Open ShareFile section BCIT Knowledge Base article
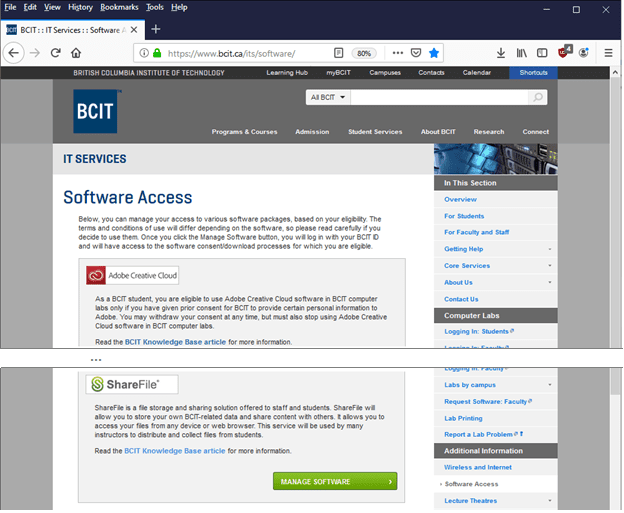This screenshot has width=624, height=513. [x=175, y=451]
